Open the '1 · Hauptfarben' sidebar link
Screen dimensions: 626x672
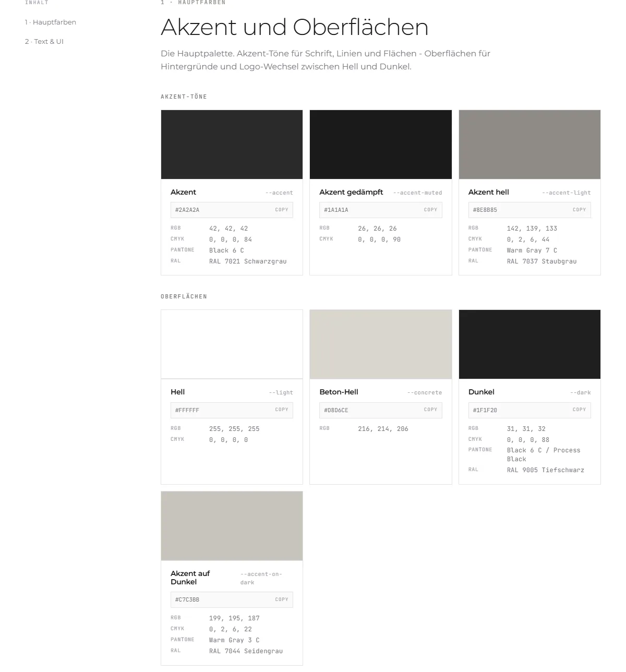tap(50, 22)
